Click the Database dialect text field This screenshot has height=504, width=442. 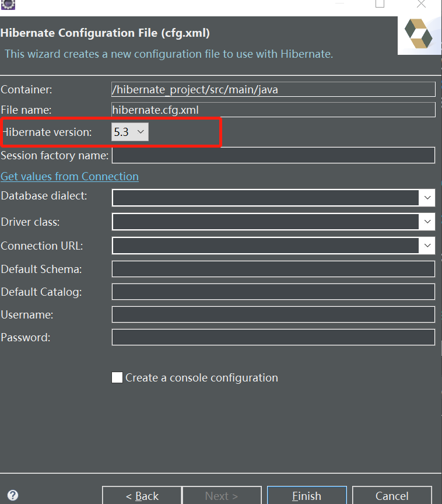click(x=266, y=198)
